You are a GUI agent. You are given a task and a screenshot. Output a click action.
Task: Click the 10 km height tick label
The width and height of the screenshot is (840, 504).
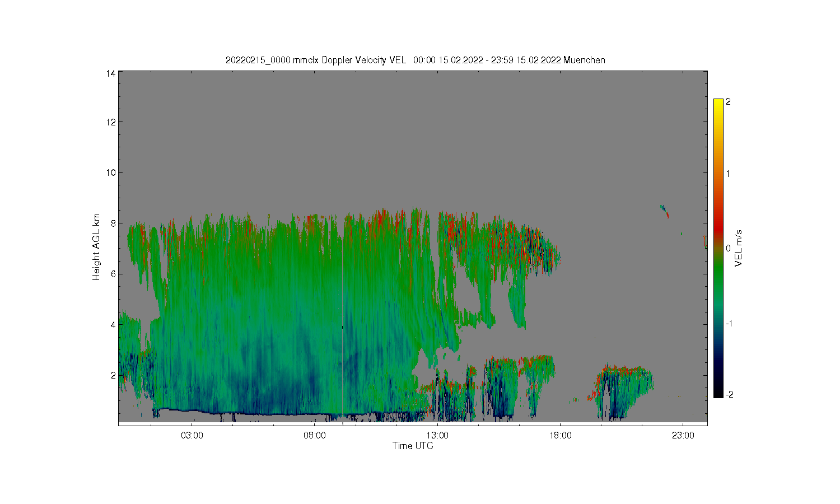tap(111, 172)
